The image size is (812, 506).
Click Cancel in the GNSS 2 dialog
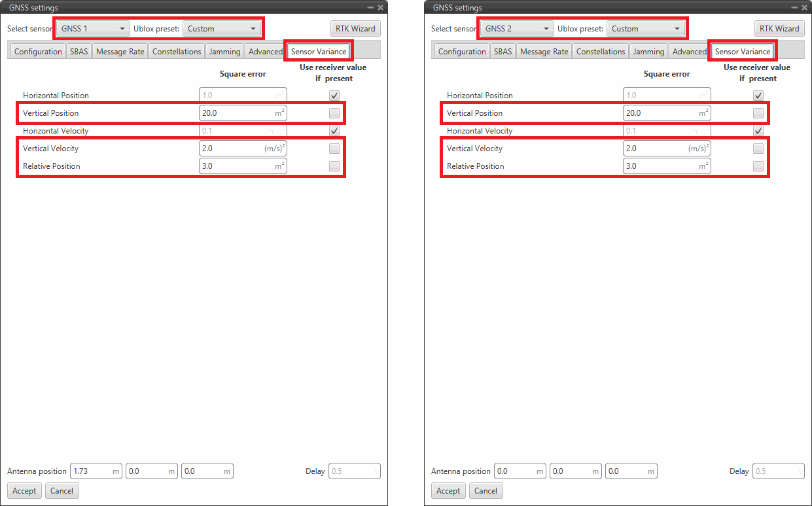[485, 491]
